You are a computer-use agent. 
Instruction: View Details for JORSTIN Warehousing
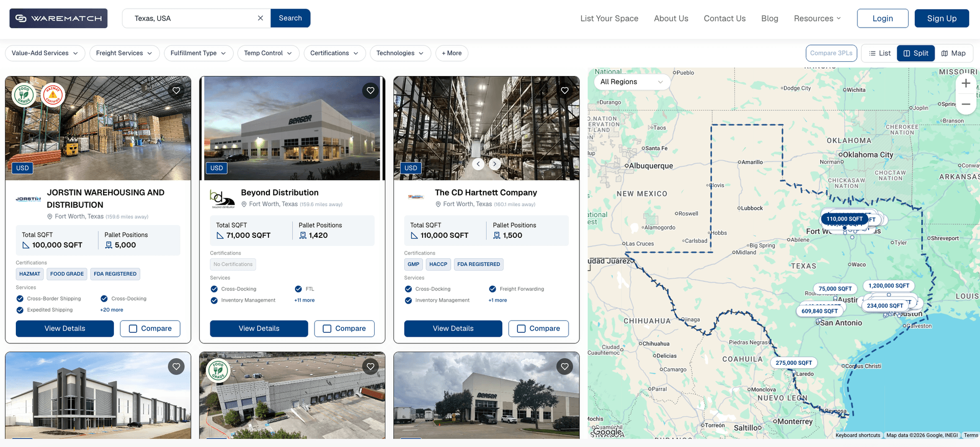[x=65, y=329]
